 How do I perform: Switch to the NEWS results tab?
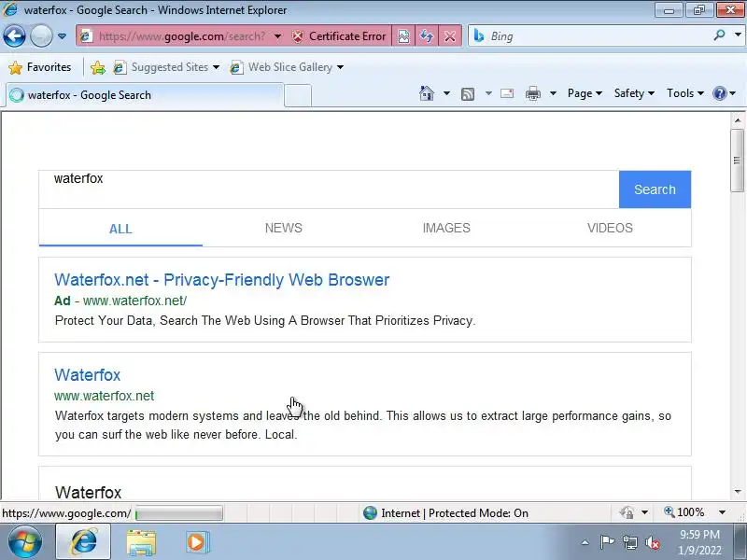coord(284,228)
